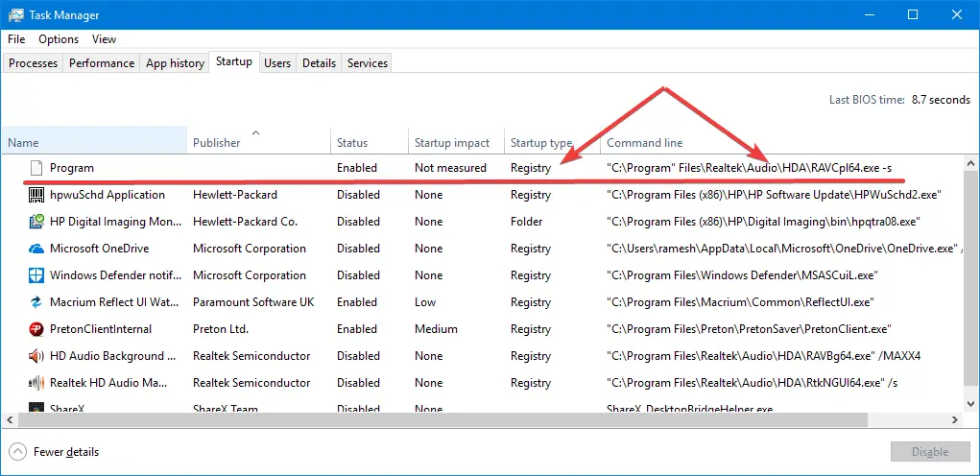Screen dimensions: 980x476
Task: Click the Microsoft OneDrive cloud icon
Action: click(x=36, y=249)
